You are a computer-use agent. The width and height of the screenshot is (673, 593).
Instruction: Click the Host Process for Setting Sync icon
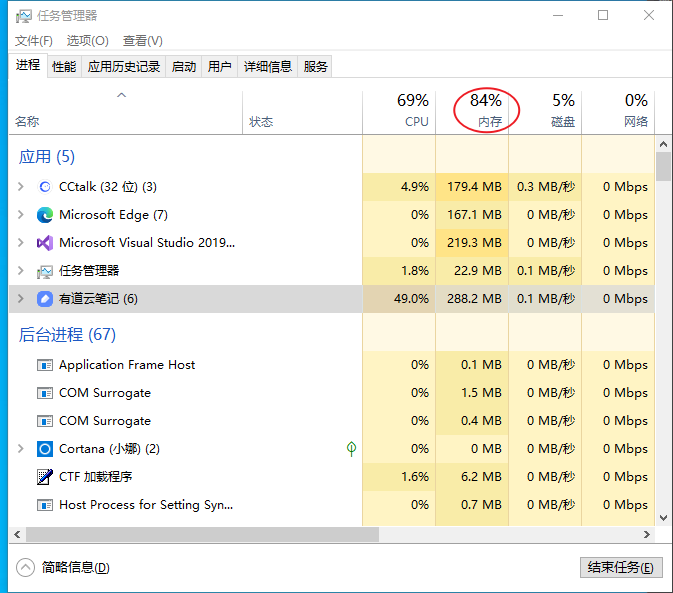[45, 505]
